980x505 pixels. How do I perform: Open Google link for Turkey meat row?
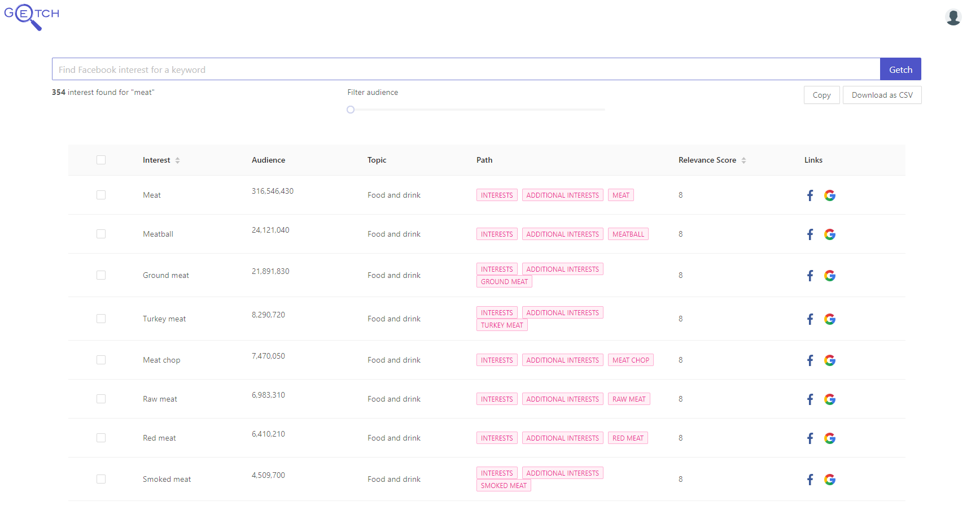(x=830, y=319)
